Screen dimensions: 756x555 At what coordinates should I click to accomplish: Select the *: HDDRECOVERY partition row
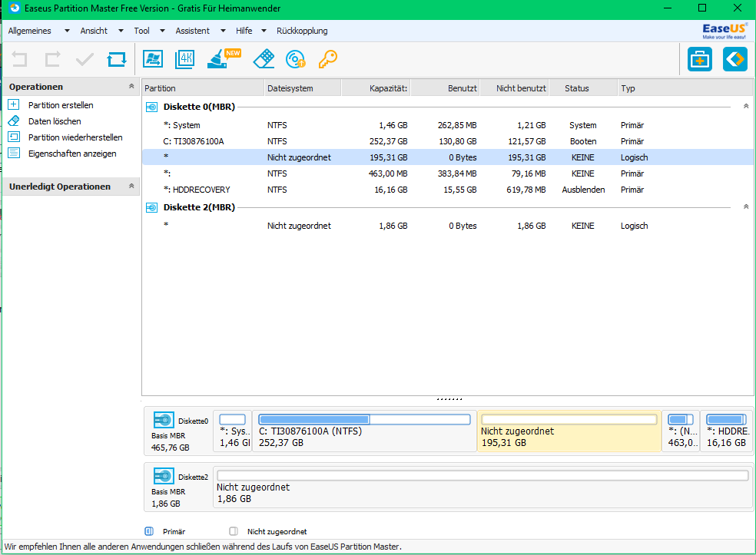(x=447, y=190)
